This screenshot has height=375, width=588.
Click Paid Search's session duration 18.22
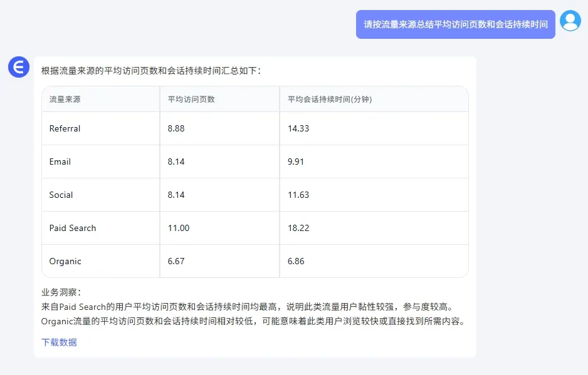pyautogui.click(x=298, y=228)
